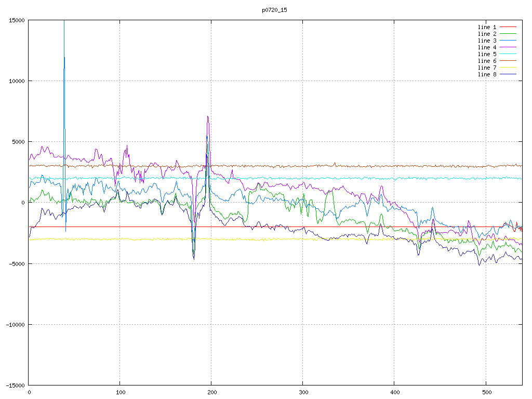Click the '-15000' y-axis tick label
Viewport: 532px width, 399px height.
(x=15, y=385)
